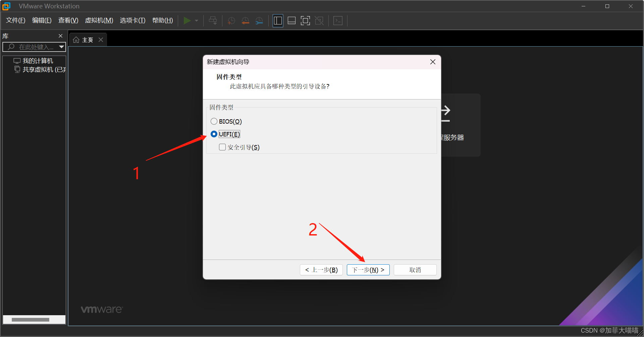
Task: Click the revert to snapshot icon
Action: (x=245, y=21)
